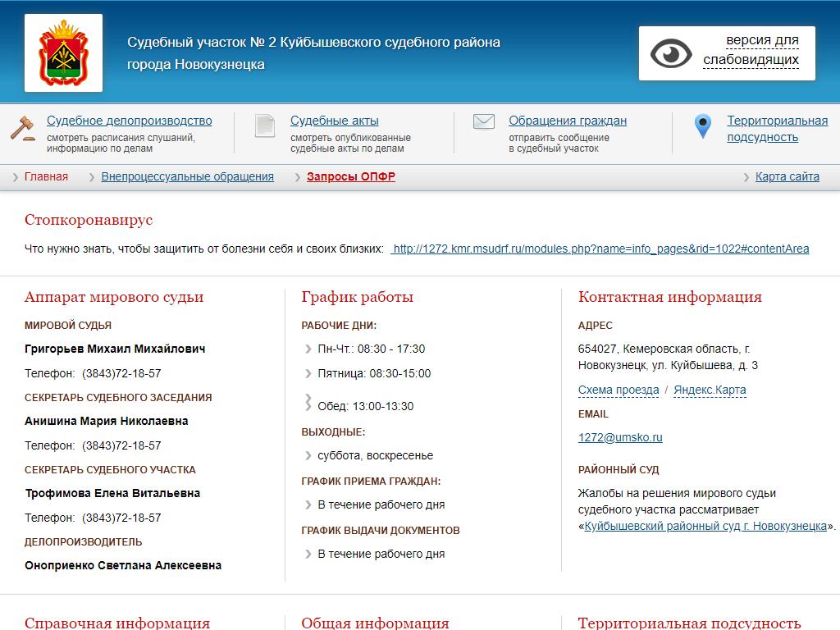840x630 pixels.
Task: Open Главная in navigation bar
Action: coord(46,176)
